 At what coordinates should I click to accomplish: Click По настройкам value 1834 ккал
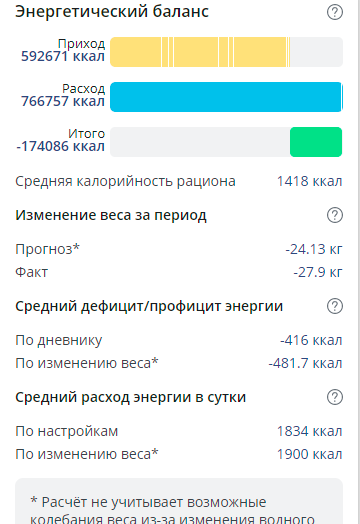coord(310,431)
